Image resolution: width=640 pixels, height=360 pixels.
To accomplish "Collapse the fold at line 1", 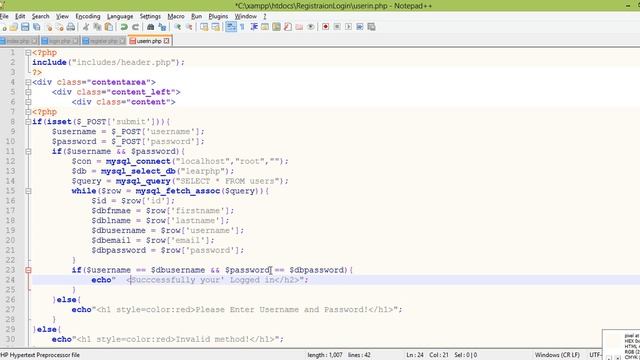I will click(28, 53).
